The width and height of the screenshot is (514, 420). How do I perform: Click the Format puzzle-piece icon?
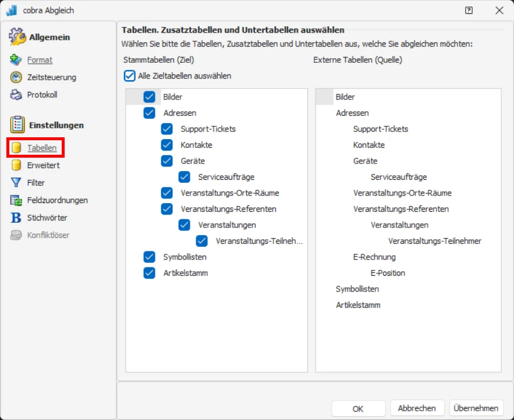pyautogui.click(x=16, y=60)
